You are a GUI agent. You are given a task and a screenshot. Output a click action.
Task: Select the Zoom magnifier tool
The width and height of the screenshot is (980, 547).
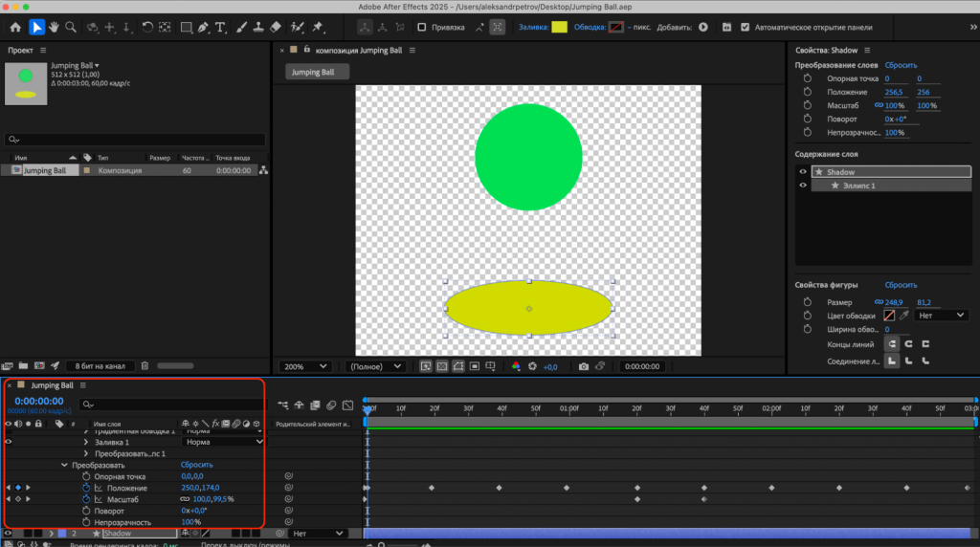(71, 27)
